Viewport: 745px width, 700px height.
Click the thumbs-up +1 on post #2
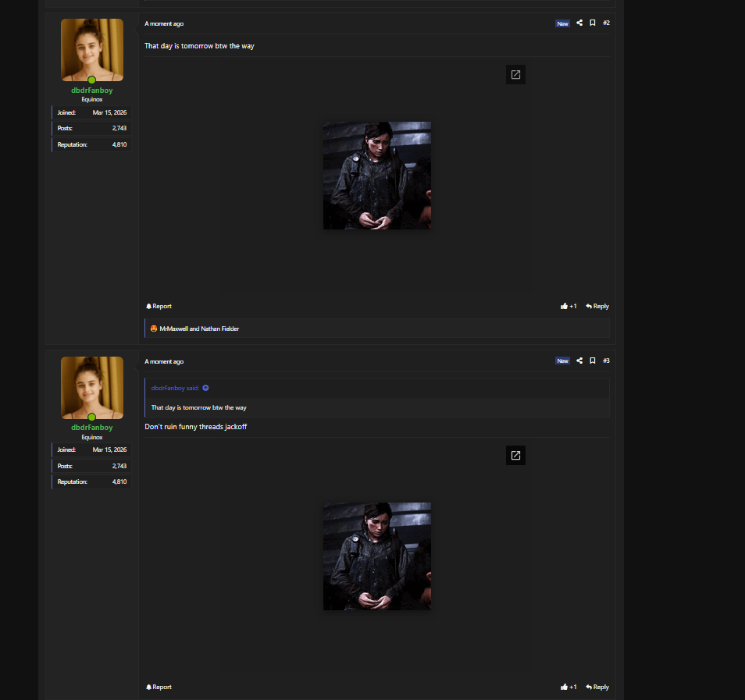pos(569,306)
